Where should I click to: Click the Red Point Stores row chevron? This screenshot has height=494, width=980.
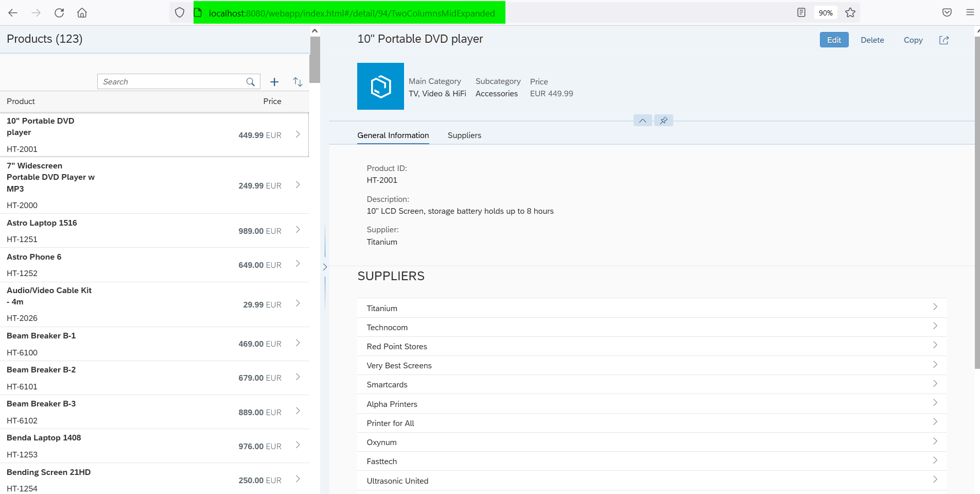[935, 345]
